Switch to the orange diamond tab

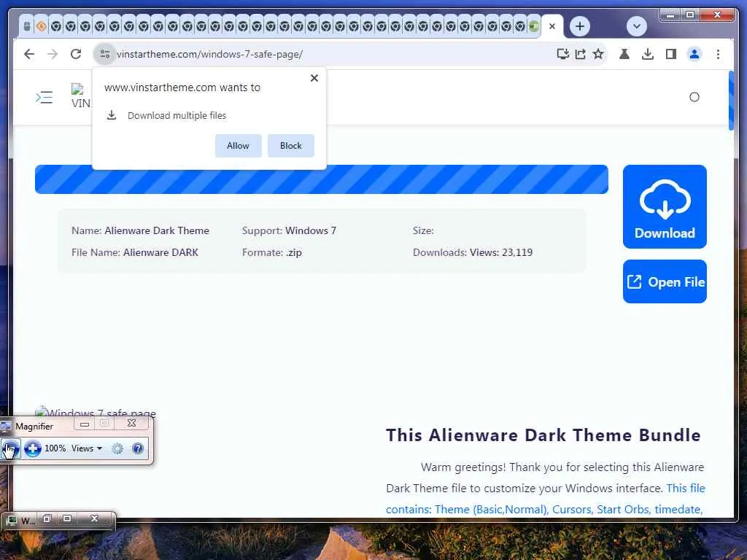point(42,26)
